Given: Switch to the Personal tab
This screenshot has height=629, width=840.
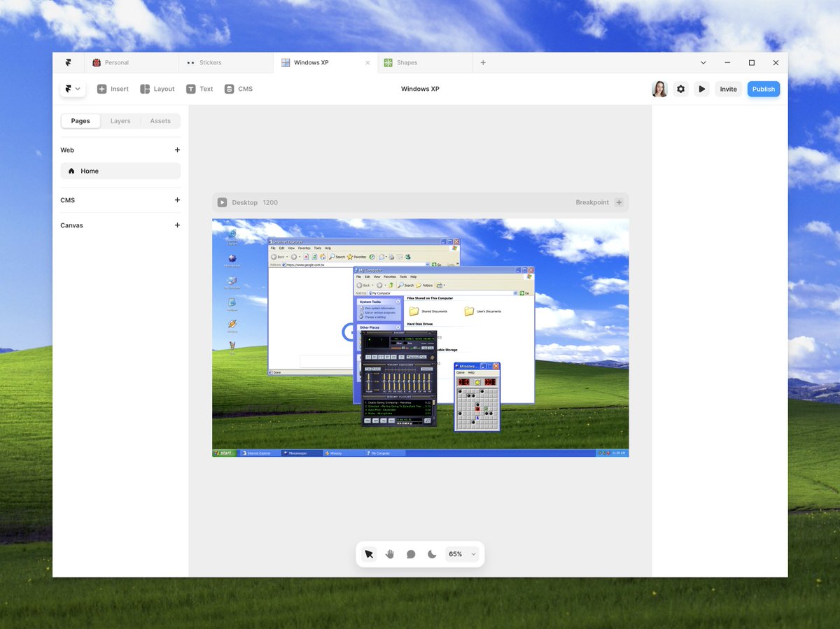Looking at the screenshot, I should [x=132, y=62].
